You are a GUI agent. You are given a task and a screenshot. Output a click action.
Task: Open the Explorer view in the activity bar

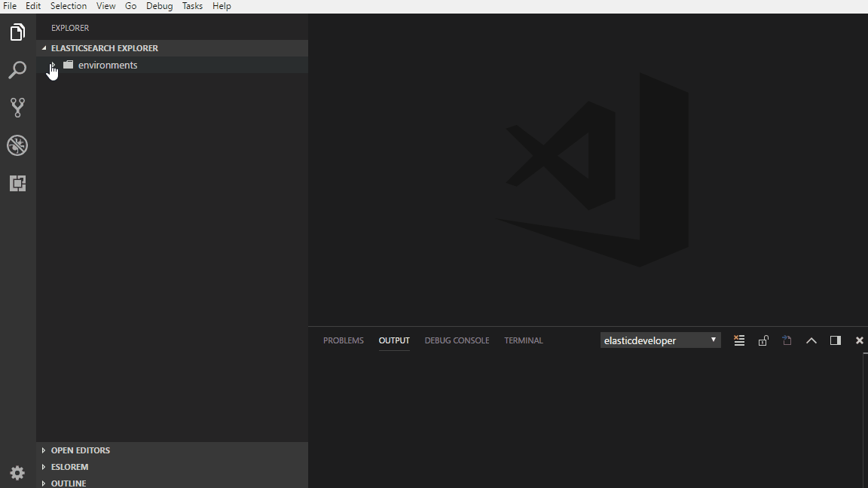(x=18, y=32)
